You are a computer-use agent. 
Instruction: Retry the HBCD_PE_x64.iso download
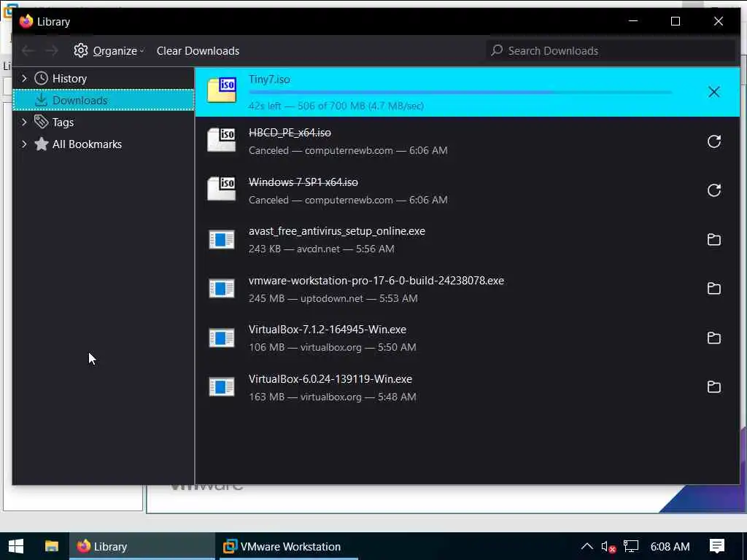pos(713,141)
